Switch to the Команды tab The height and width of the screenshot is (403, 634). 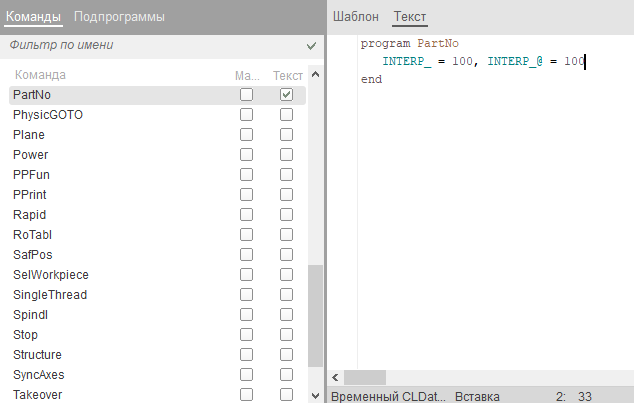tap(33, 17)
